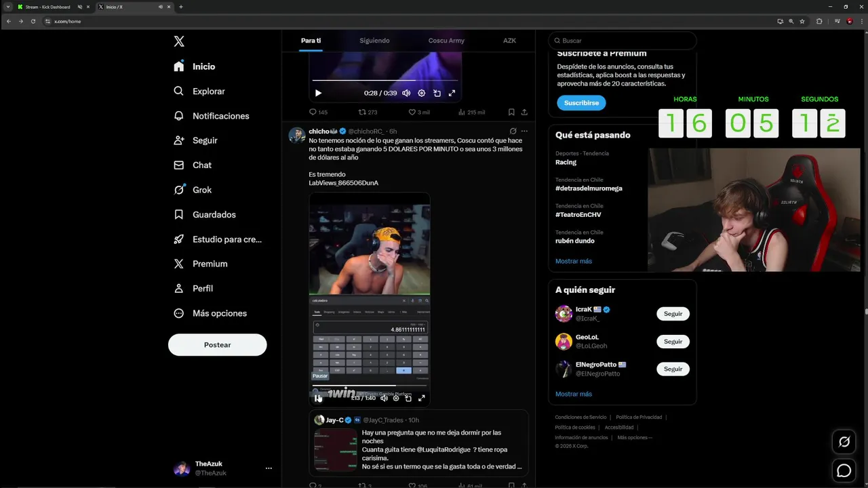Go to Inicio in the sidebar
The width and height of the screenshot is (868, 488).
click(x=195, y=66)
